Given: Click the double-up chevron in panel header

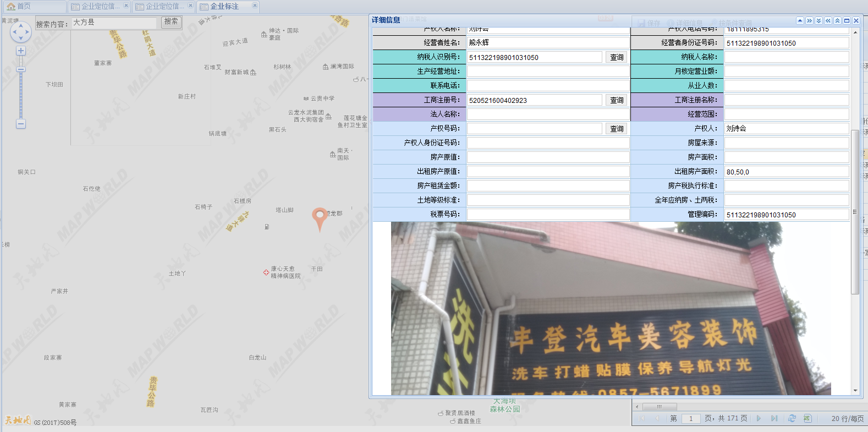Looking at the screenshot, I should tap(837, 20).
